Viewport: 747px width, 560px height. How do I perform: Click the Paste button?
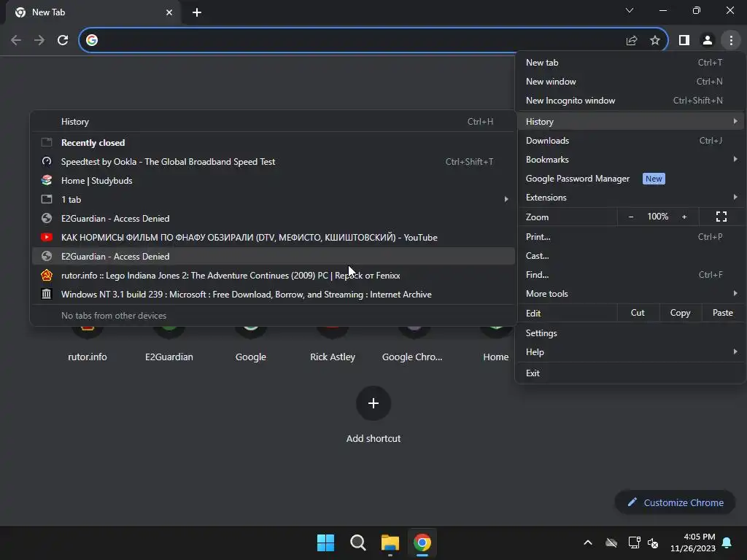(723, 313)
